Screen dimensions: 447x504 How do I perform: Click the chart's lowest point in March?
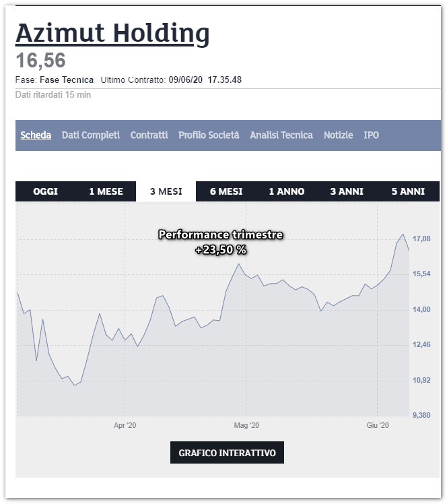click(75, 385)
